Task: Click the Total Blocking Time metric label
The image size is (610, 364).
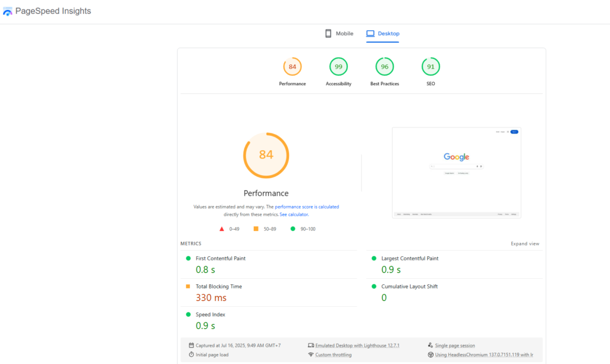Action: (219, 286)
